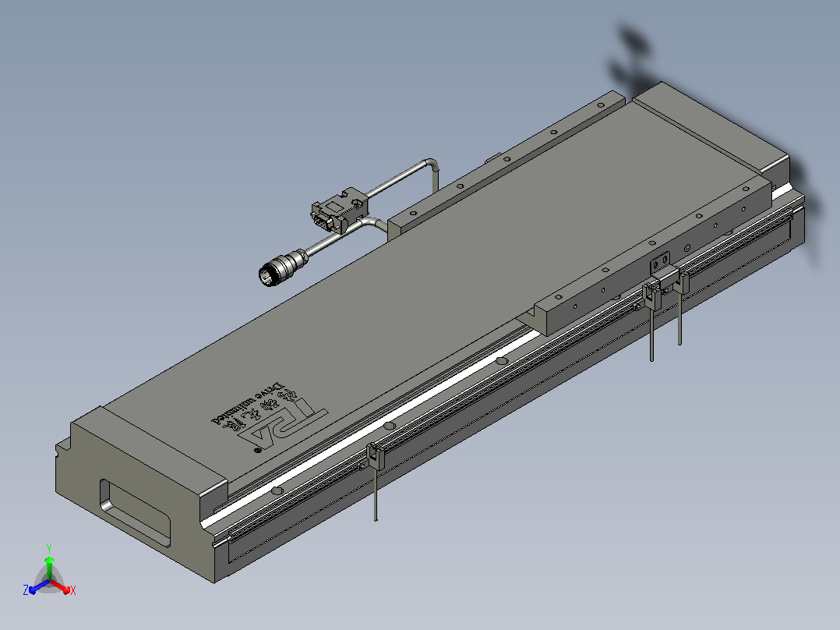Click the blue Z axis on the triad
The width and height of the screenshot is (840, 630).
coord(36,587)
